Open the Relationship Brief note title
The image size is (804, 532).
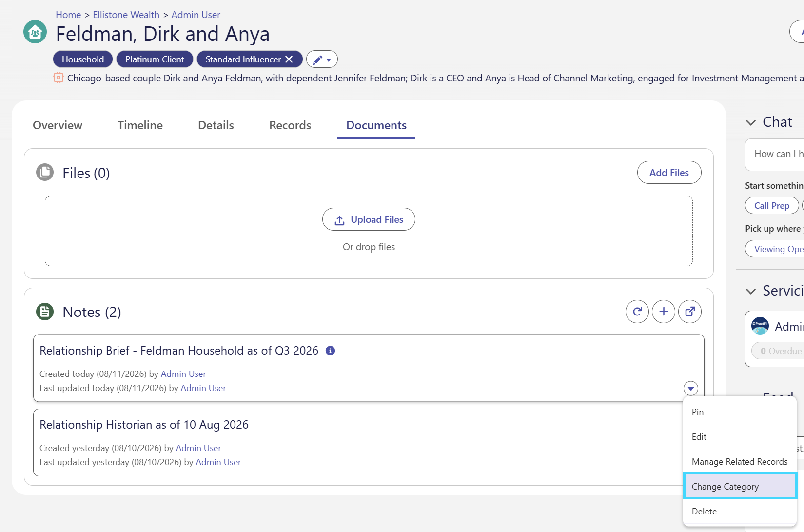pyautogui.click(x=179, y=351)
